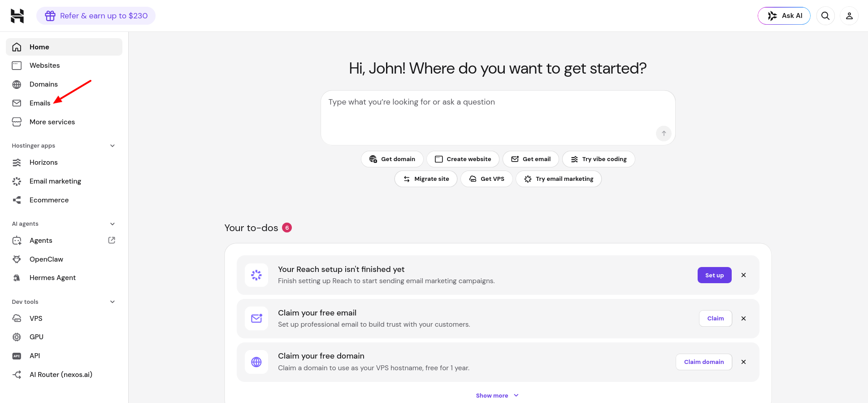This screenshot has height=403, width=868.
Task: Open Agents external link icon
Action: 112,240
